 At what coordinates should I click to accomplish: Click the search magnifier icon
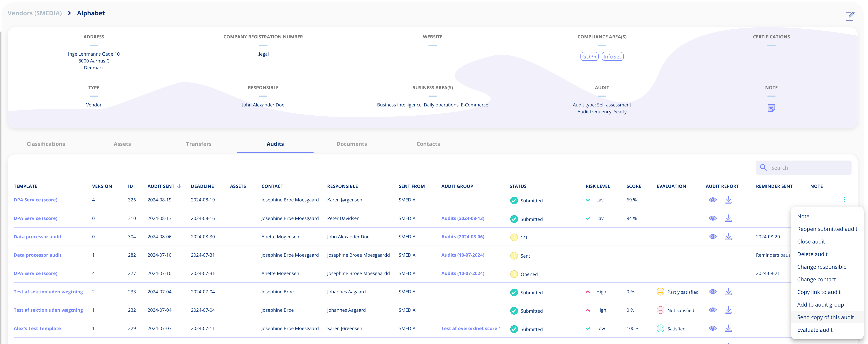pyautogui.click(x=763, y=167)
